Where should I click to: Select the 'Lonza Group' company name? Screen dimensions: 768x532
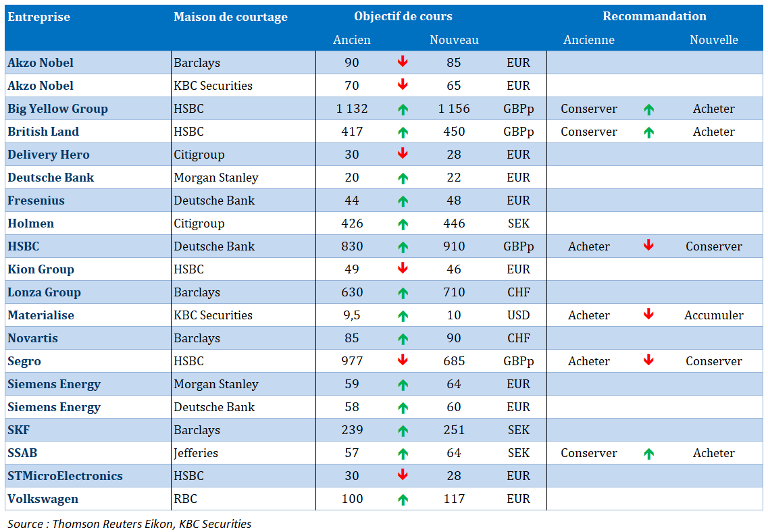pyautogui.click(x=44, y=292)
